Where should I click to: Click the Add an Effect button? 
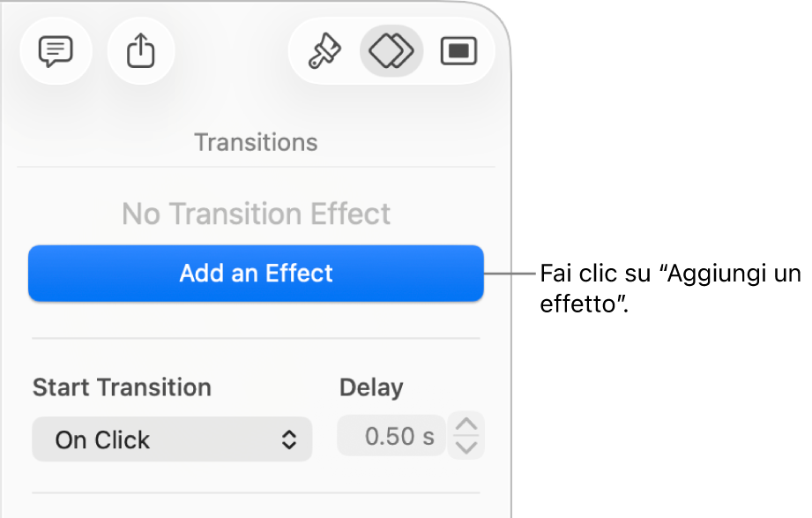point(256,274)
